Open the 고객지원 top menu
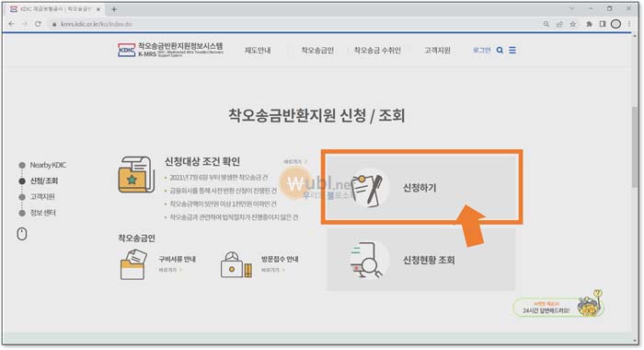The width and height of the screenshot is (644, 350). 437,50
